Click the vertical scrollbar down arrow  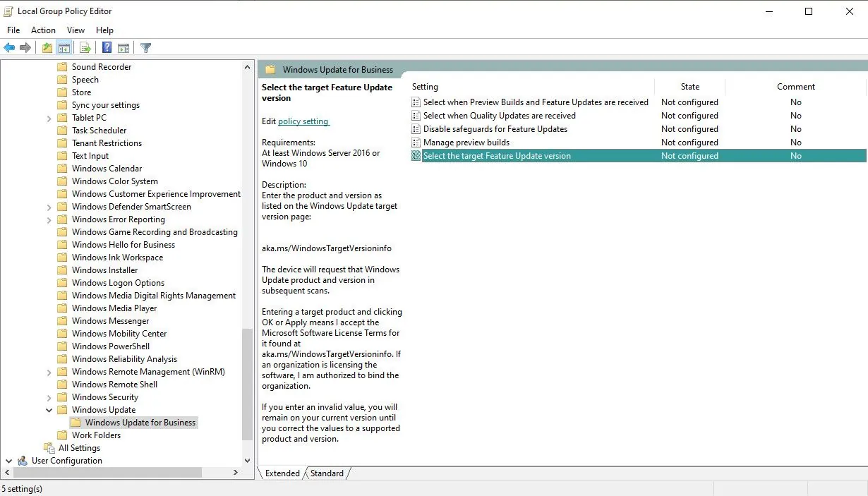click(x=248, y=460)
